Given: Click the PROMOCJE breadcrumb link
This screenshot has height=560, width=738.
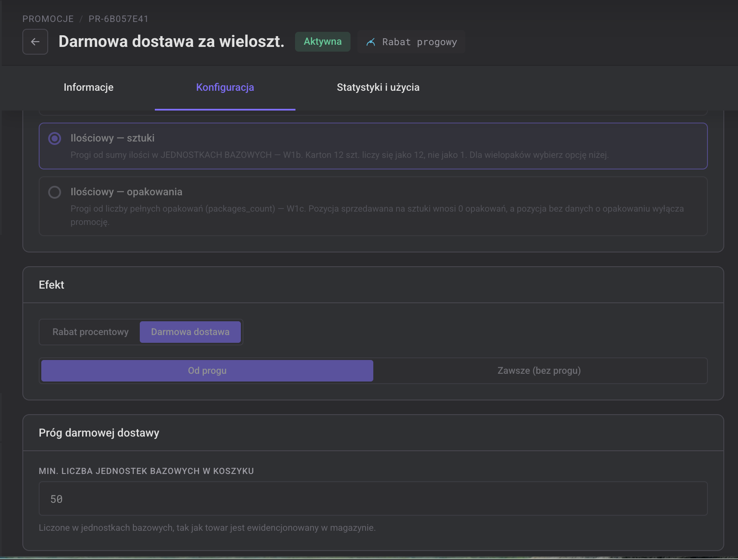Looking at the screenshot, I should coord(48,19).
